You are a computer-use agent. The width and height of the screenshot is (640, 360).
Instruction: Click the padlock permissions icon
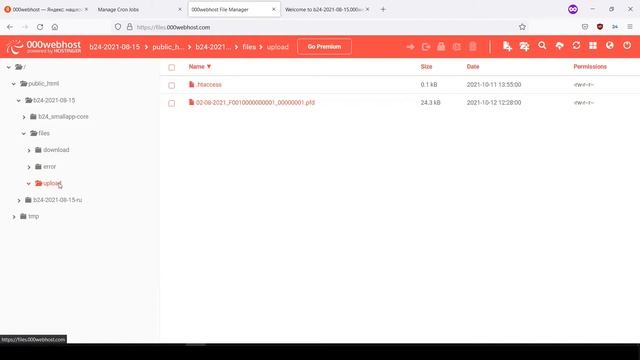441,47
